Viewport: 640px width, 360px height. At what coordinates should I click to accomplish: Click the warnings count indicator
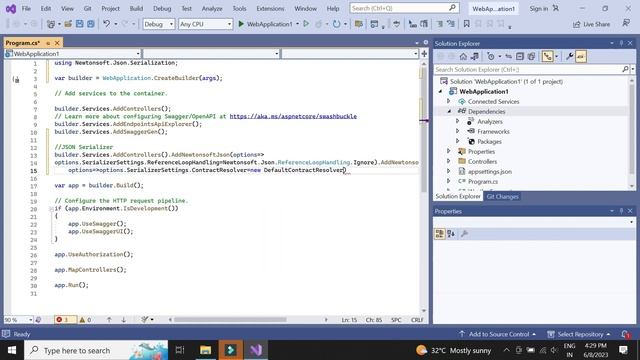click(85, 320)
